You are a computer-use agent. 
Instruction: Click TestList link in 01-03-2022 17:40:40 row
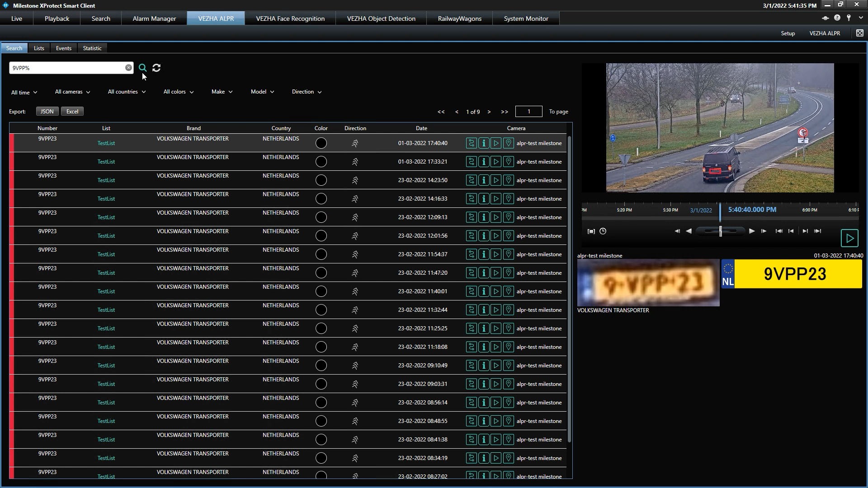tap(106, 143)
